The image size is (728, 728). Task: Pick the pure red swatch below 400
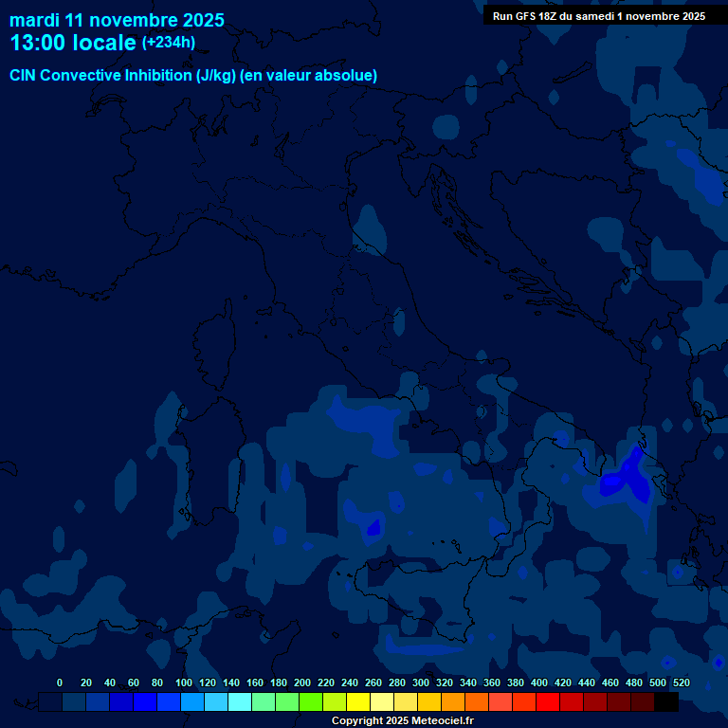point(548,702)
